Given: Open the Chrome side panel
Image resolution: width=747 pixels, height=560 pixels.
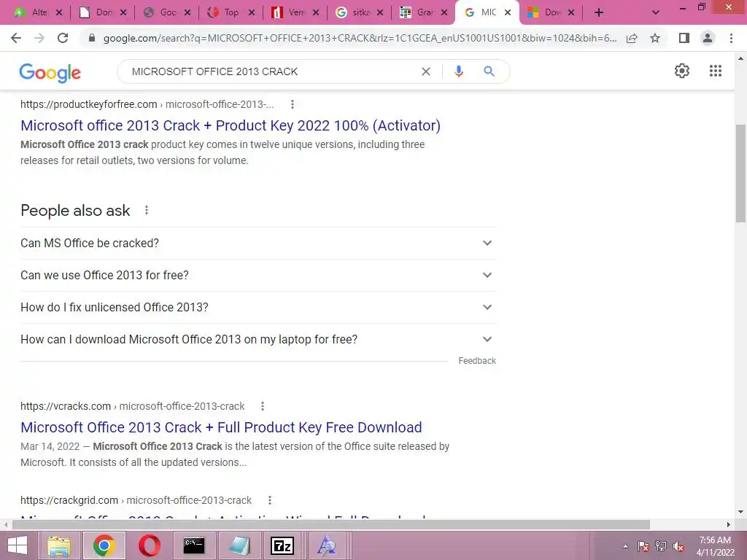Looking at the screenshot, I should pos(684,38).
